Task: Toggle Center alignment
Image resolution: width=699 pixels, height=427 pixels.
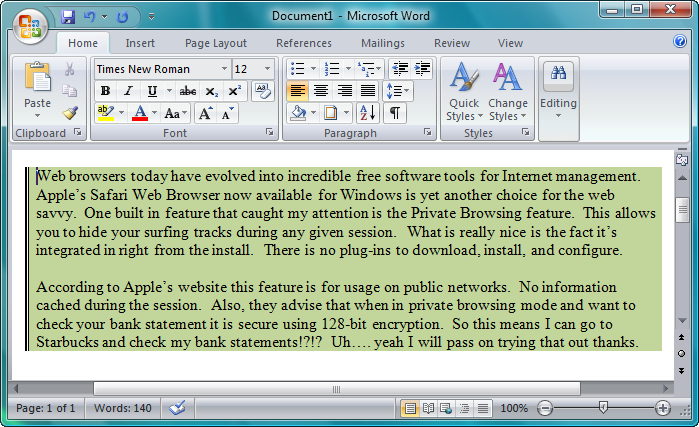Action: [x=321, y=91]
